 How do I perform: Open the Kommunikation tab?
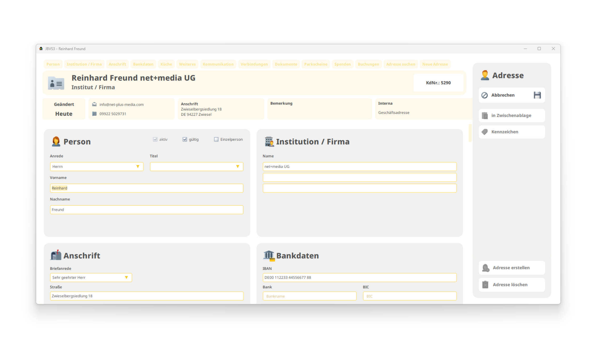click(218, 64)
